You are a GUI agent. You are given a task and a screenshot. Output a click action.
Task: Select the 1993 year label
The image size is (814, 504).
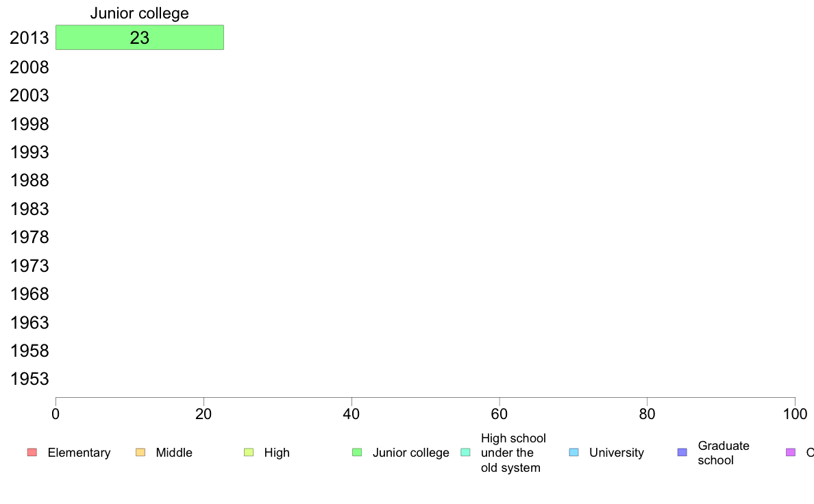pyautogui.click(x=29, y=153)
